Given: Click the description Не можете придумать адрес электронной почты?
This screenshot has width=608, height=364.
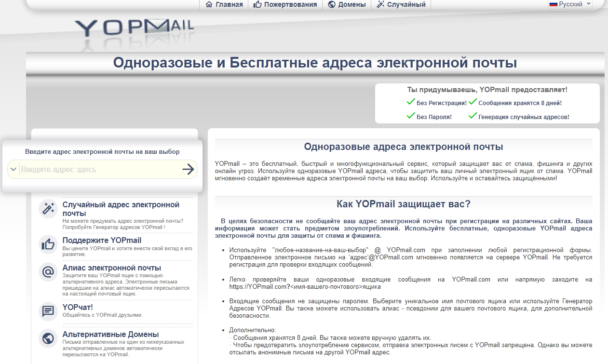Looking at the screenshot, I should coord(123,221).
